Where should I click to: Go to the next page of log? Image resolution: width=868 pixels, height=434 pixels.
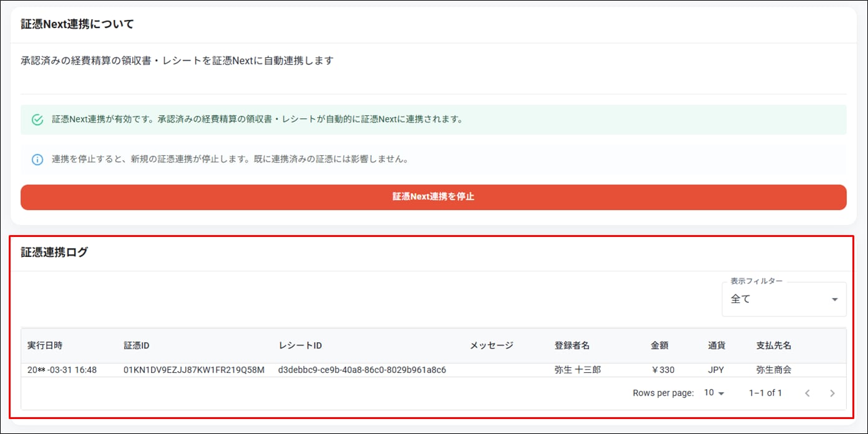[x=832, y=393]
